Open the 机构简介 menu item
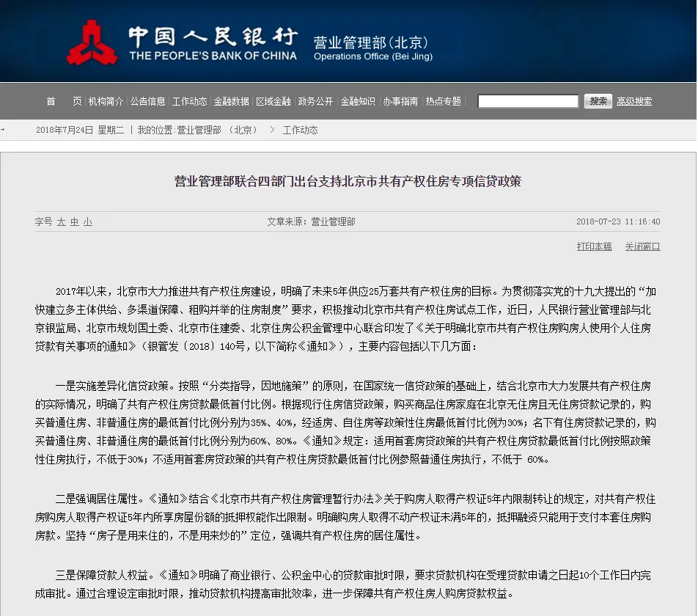698x616 pixels. point(106,101)
